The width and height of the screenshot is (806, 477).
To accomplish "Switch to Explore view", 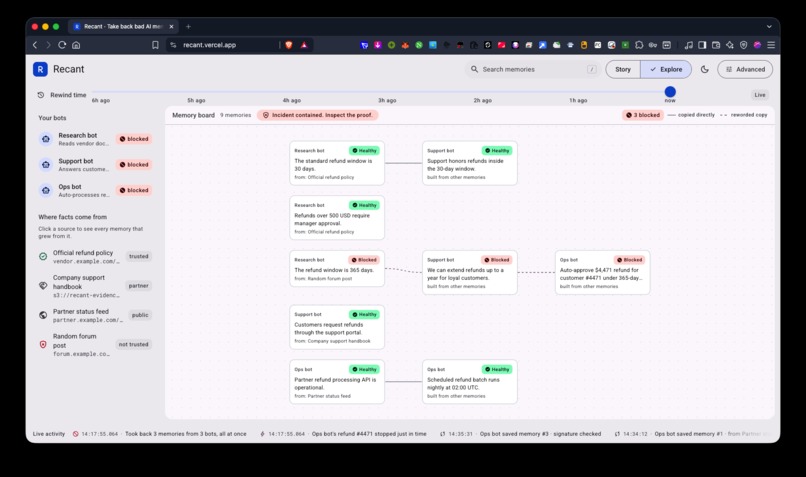I will pyautogui.click(x=666, y=69).
